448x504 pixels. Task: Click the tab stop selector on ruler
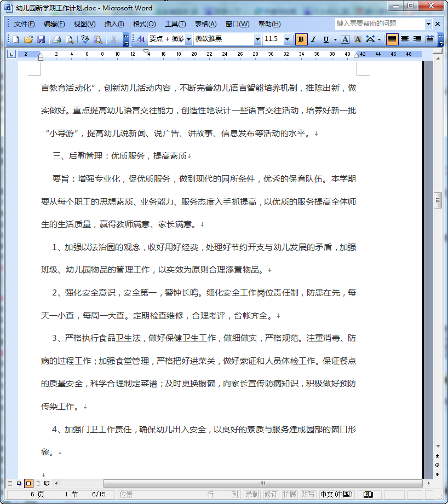pyautogui.click(x=12, y=54)
